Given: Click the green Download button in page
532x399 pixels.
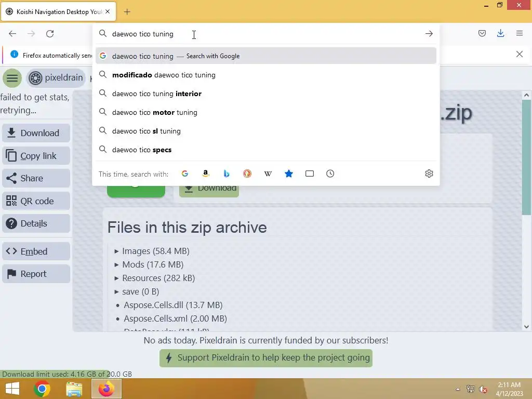Looking at the screenshot, I should [209, 190].
